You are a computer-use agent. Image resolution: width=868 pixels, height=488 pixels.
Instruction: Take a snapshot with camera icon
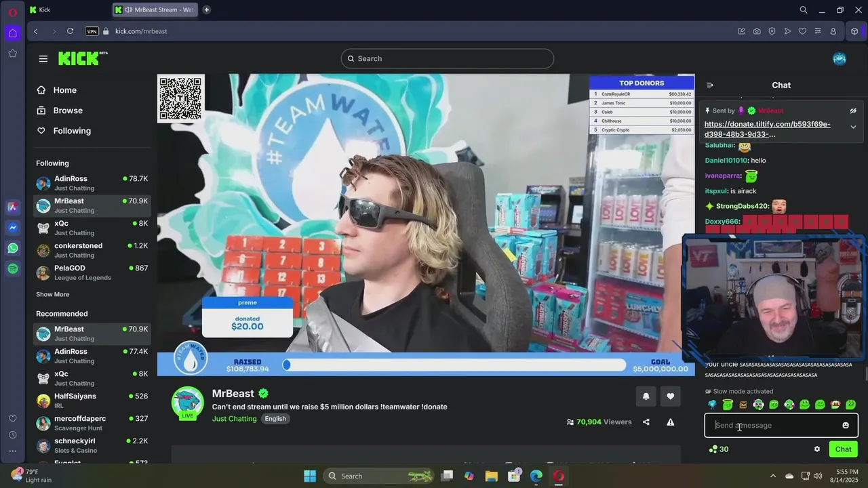coord(757,31)
